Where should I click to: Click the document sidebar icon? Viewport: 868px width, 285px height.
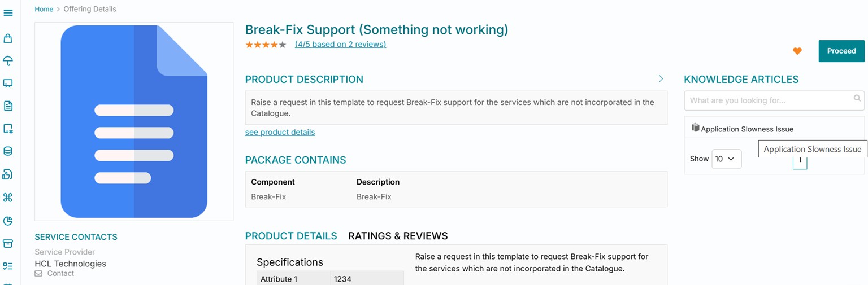8,106
